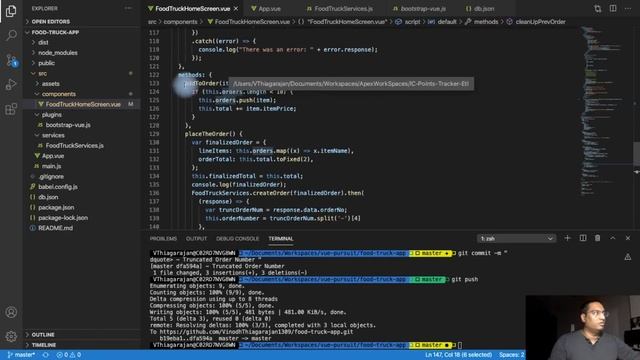Image resolution: width=640 pixels, height=360 pixels.
Task: Click the 'cleanUpPrevOrder' breadcrumb segment
Action: [540, 22]
